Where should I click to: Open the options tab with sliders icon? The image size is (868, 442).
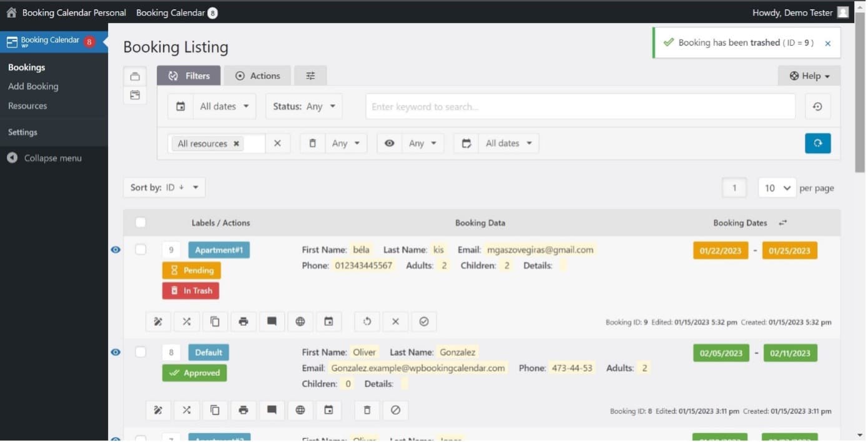(x=310, y=76)
